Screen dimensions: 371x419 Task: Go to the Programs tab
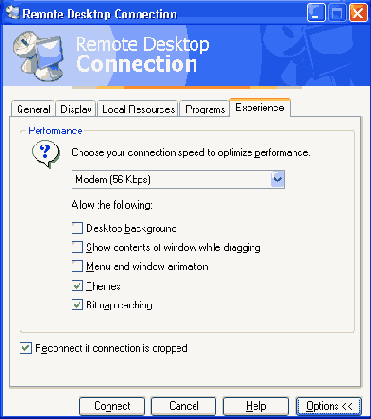[x=205, y=109]
